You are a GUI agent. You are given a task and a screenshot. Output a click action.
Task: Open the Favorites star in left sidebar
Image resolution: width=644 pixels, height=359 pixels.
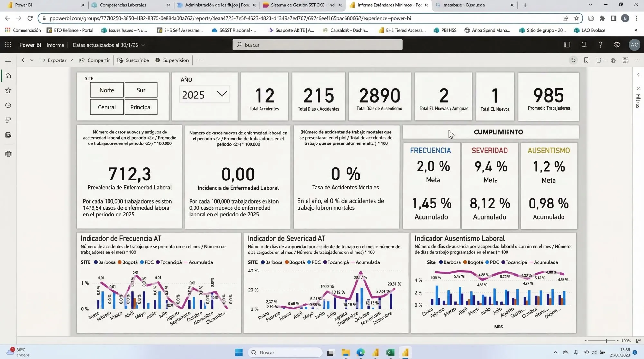(8, 90)
